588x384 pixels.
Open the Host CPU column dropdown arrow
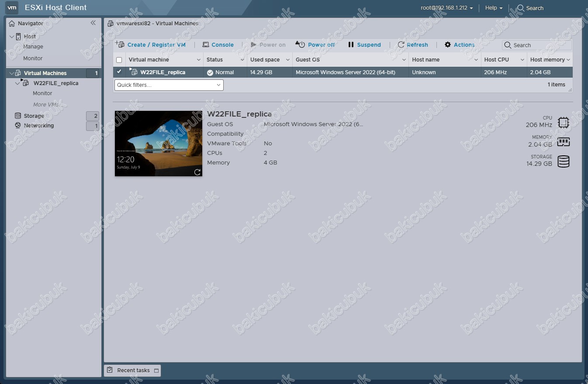[522, 60]
